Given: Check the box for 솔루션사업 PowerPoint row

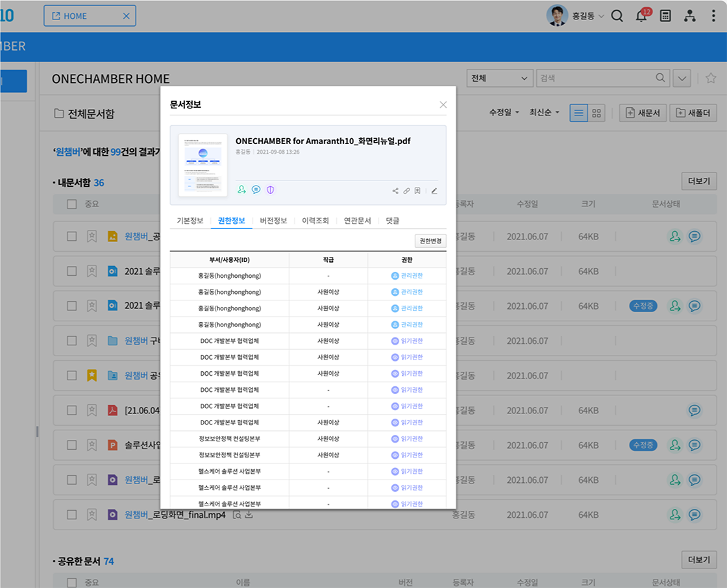Looking at the screenshot, I should (71, 445).
